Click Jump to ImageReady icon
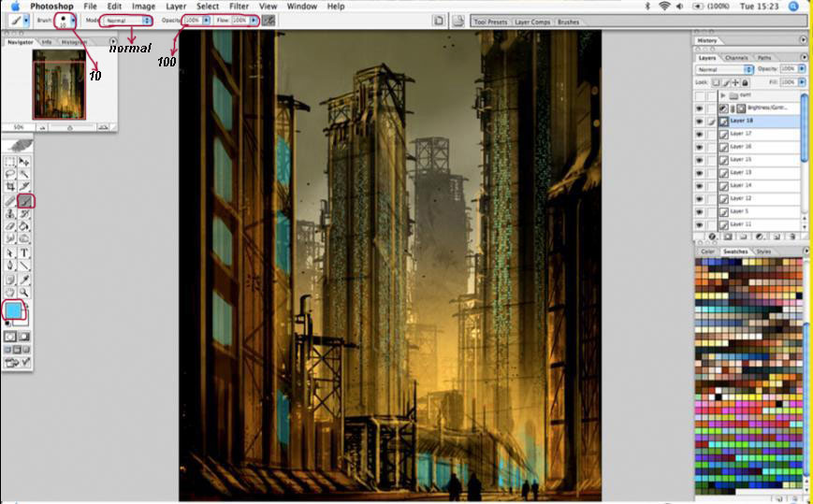The image size is (813, 504). pyautogui.click(x=17, y=362)
